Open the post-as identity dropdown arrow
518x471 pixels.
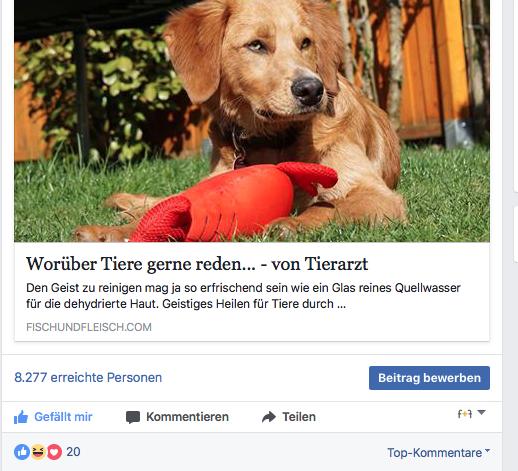pyautogui.click(x=481, y=413)
